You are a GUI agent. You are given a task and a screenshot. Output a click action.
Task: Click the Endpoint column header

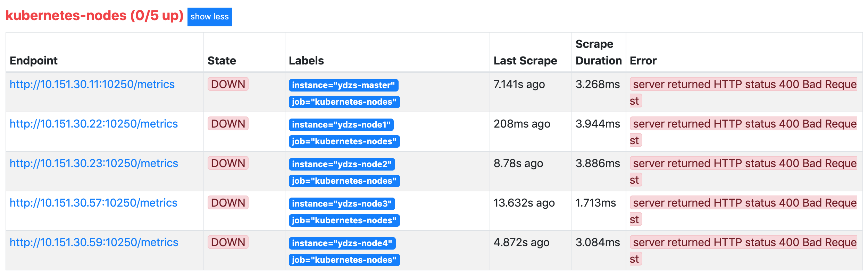pos(34,61)
